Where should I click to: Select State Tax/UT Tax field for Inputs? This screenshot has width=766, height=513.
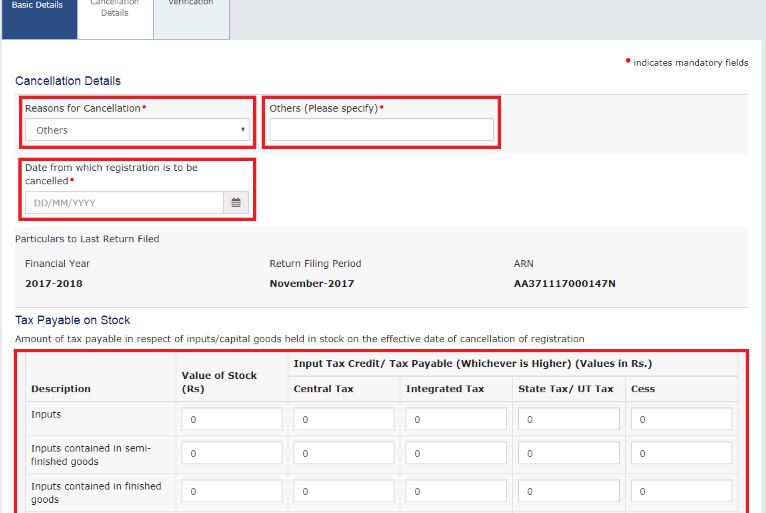tap(567, 419)
